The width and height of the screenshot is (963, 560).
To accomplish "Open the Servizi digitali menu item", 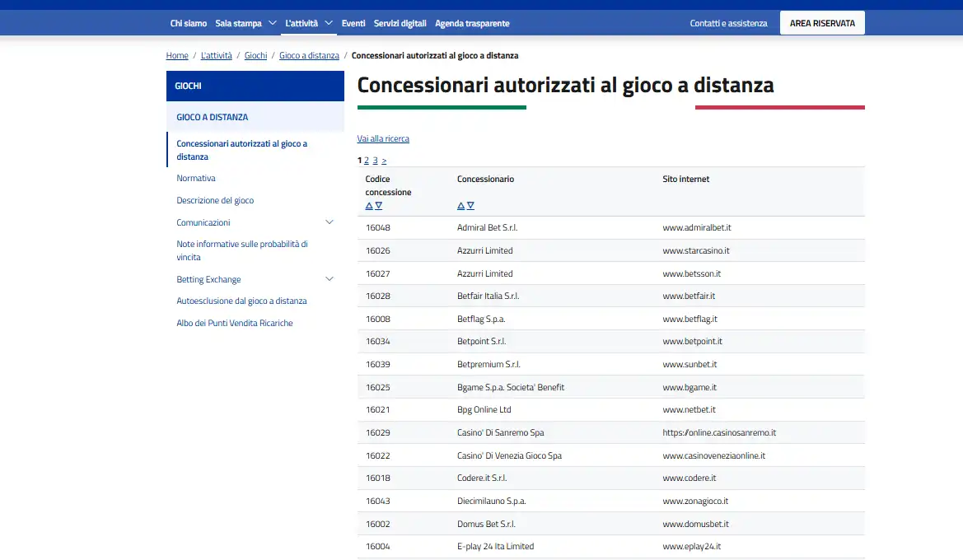I will [400, 23].
